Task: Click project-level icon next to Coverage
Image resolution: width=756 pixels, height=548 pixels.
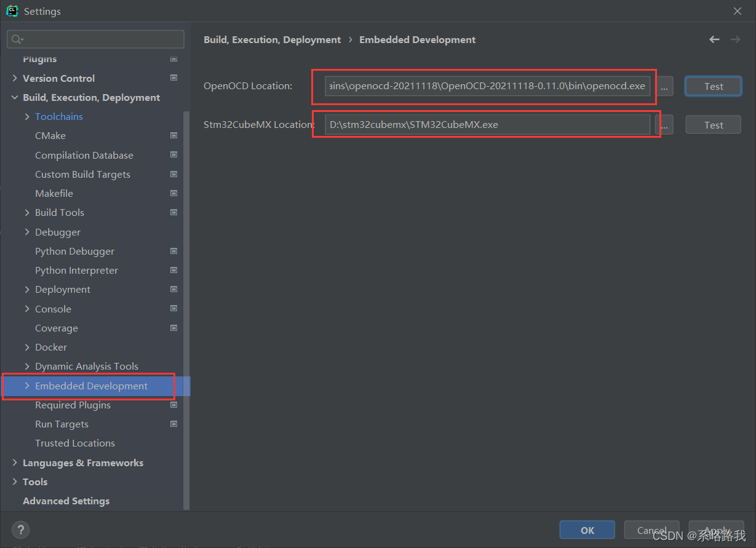Action: pos(173,328)
